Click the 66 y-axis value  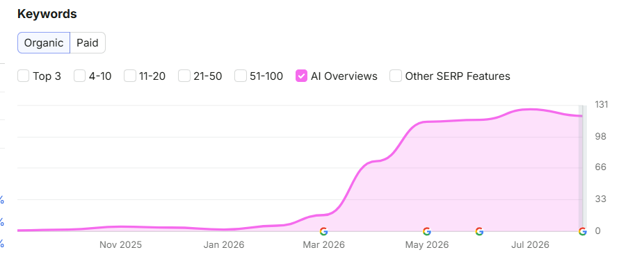coord(600,167)
